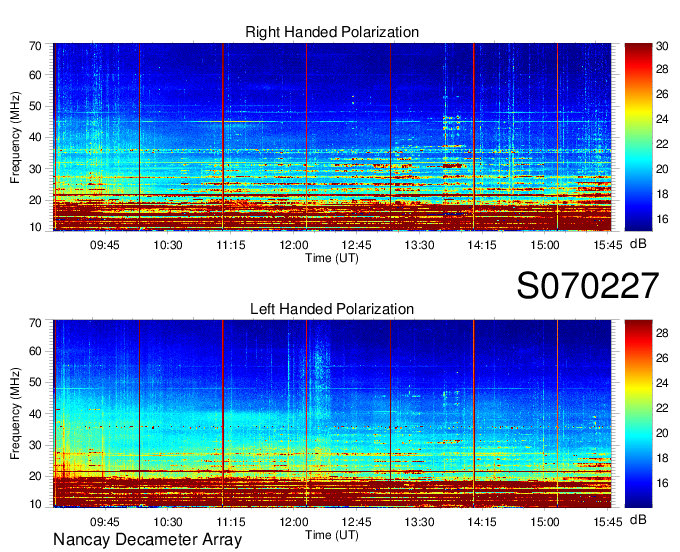Click red vertical line near 11:15, Right Handed plot
Image resolution: width=680 pixels, height=552 pixels.
coord(223,137)
